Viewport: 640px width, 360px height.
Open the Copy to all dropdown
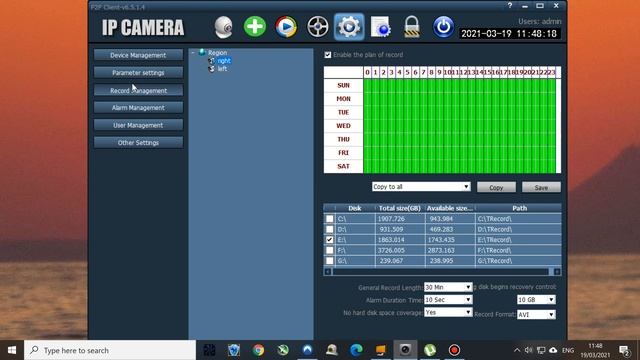tap(421, 187)
